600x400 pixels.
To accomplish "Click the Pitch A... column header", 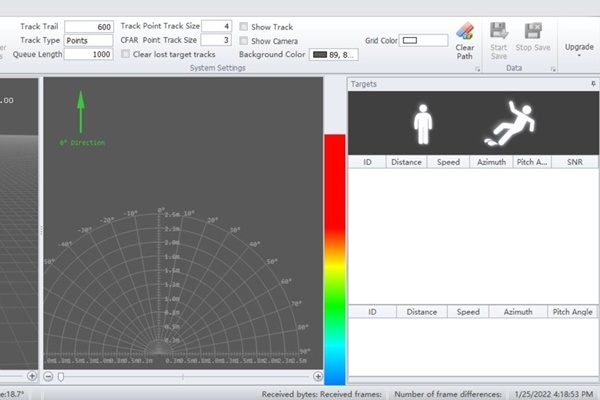I will coord(532,162).
